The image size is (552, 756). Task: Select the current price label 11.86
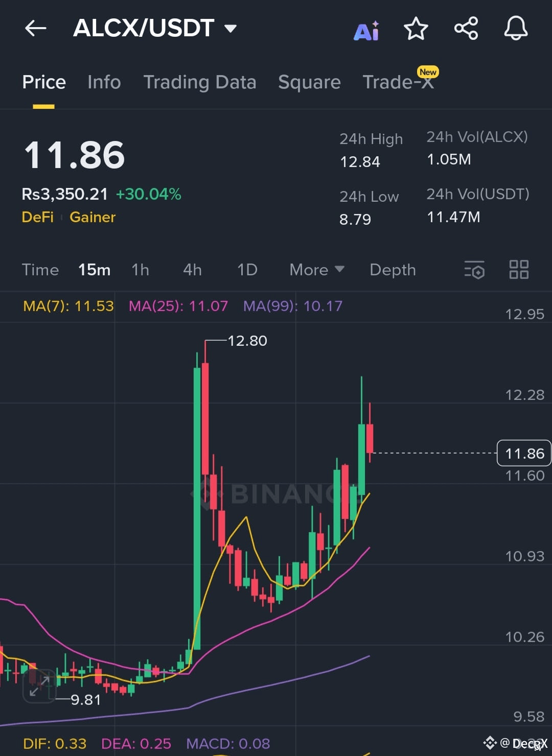[x=523, y=453]
